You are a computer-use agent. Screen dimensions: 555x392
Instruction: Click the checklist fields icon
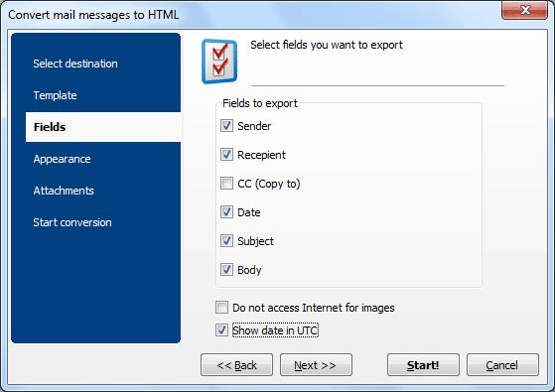click(x=219, y=62)
